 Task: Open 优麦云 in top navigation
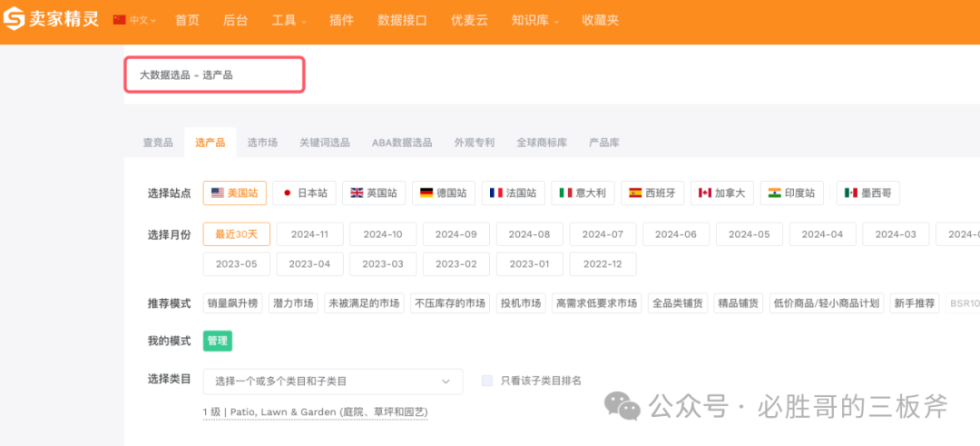(x=469, y=20)
